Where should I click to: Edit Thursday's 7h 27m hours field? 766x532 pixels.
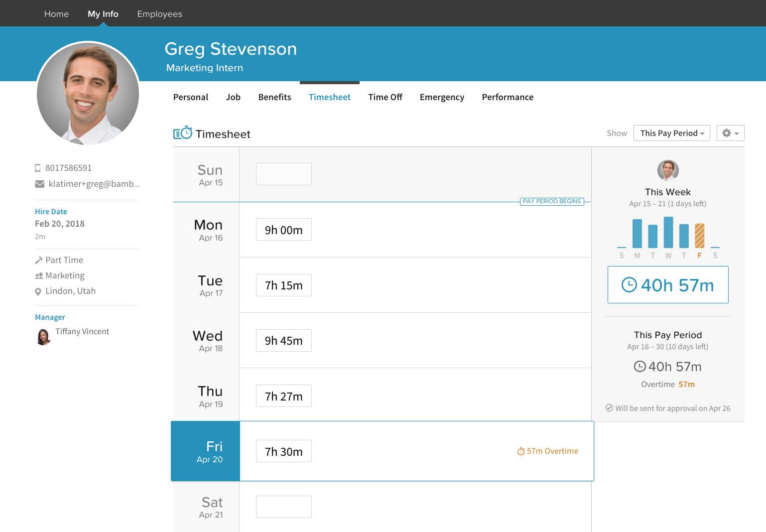pyautogui.click(x=284, y=396)
